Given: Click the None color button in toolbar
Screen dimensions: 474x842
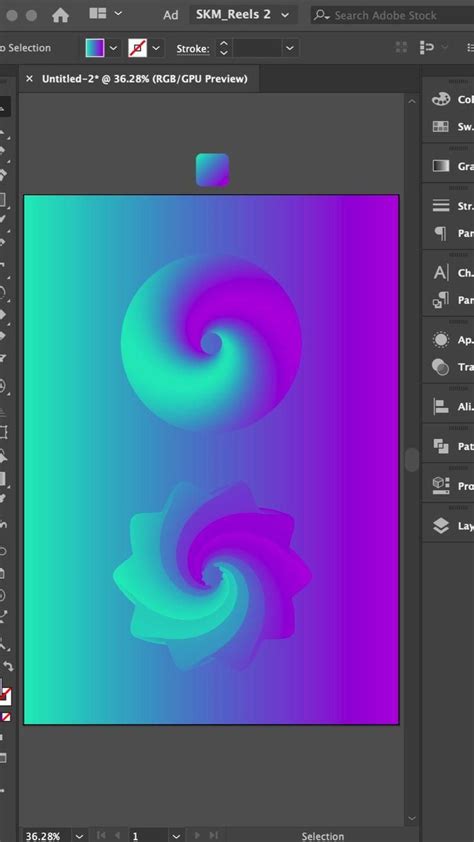Looking at the screenshot, I should click(x=6, y=717).
